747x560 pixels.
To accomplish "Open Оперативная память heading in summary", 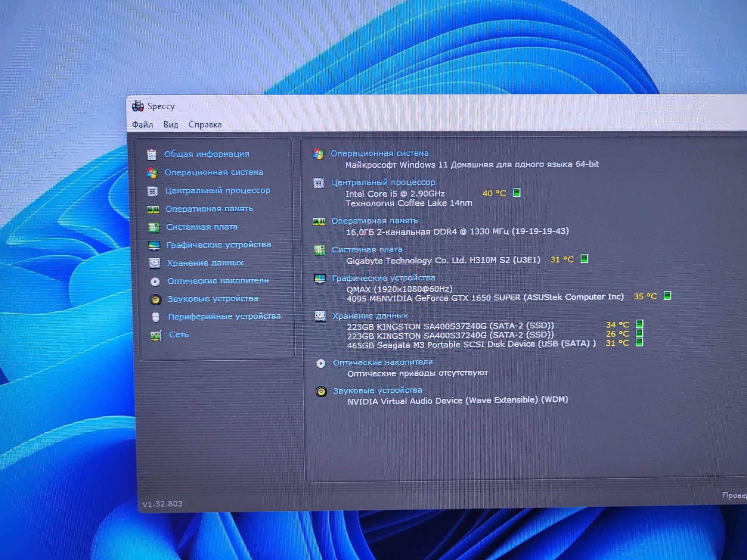I will (x=375, y=221).
